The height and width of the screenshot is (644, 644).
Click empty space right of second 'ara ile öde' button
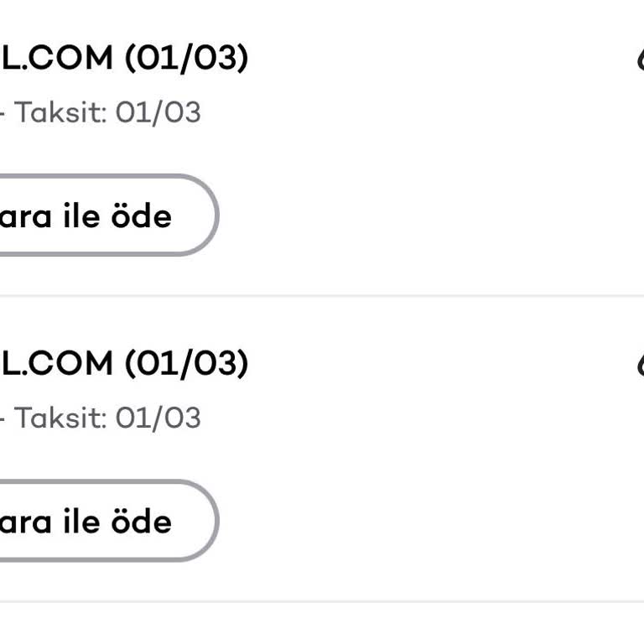click(x=419, y=521)
